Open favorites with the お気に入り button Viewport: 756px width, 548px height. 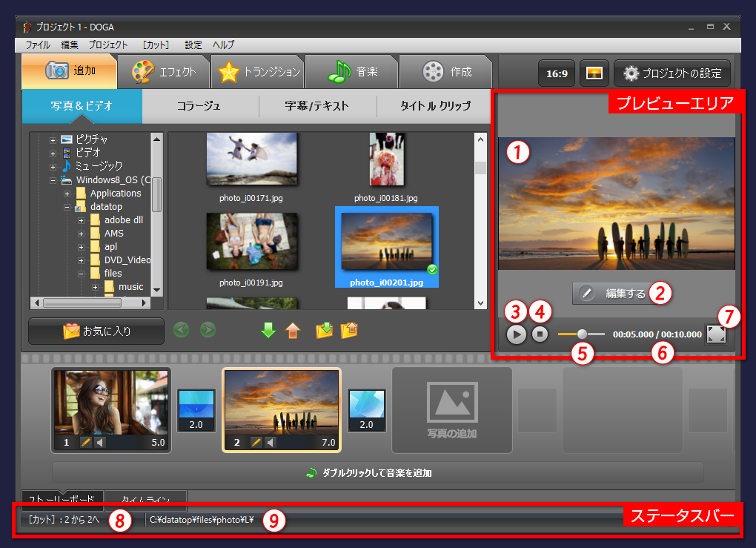[x=96, y=331]
